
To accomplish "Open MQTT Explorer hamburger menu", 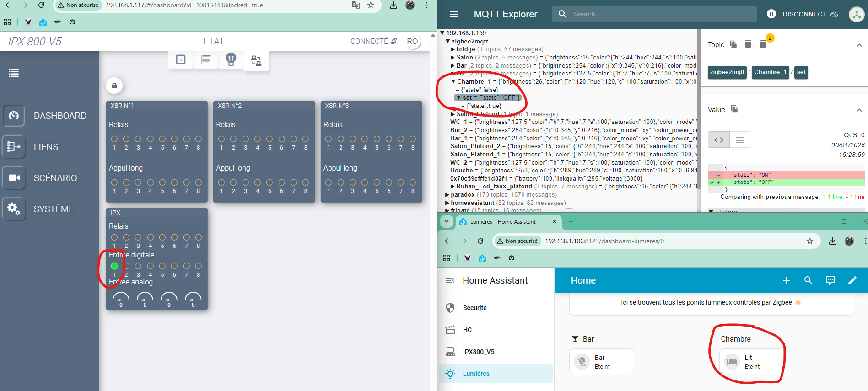I will (x=454, y=14).
